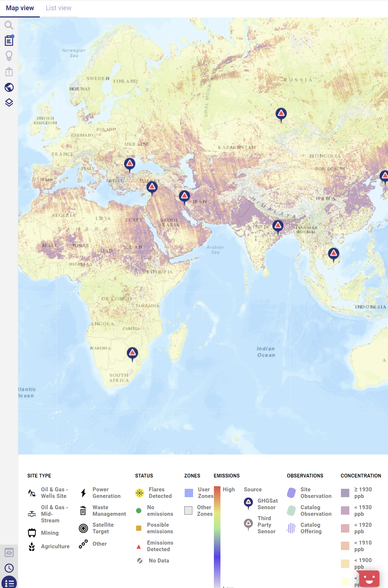The width and height of the screenshot is (388, 588).
Task: Select the emission marker in South Africa
Action: (132, 353)
